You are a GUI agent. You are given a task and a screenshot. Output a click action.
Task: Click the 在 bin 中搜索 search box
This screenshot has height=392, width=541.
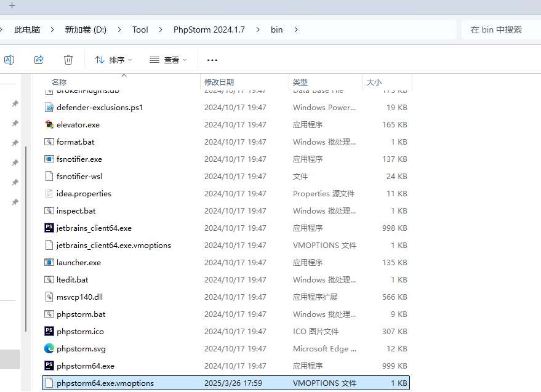click(501, 30)
